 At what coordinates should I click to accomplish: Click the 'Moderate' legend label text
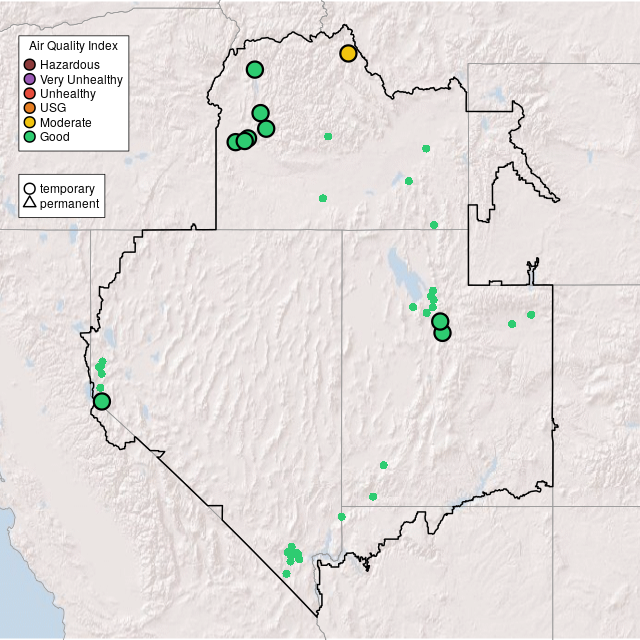click(66, 122)
